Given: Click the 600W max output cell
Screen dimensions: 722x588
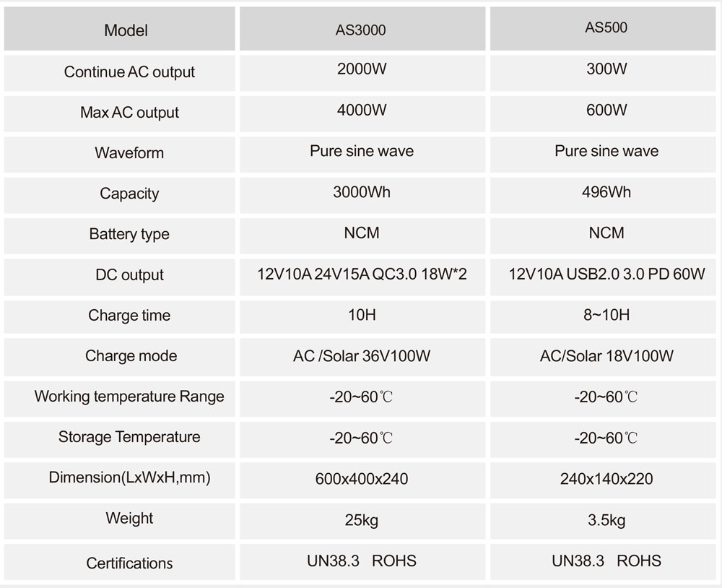Looking at the screenshot, I should click(606, 111).
